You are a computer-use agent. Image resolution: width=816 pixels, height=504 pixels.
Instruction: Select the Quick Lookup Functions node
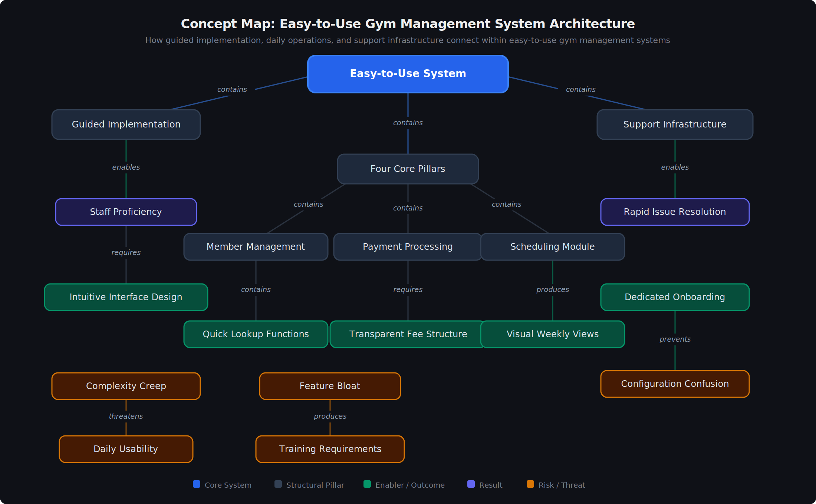[x=256, y=334]
